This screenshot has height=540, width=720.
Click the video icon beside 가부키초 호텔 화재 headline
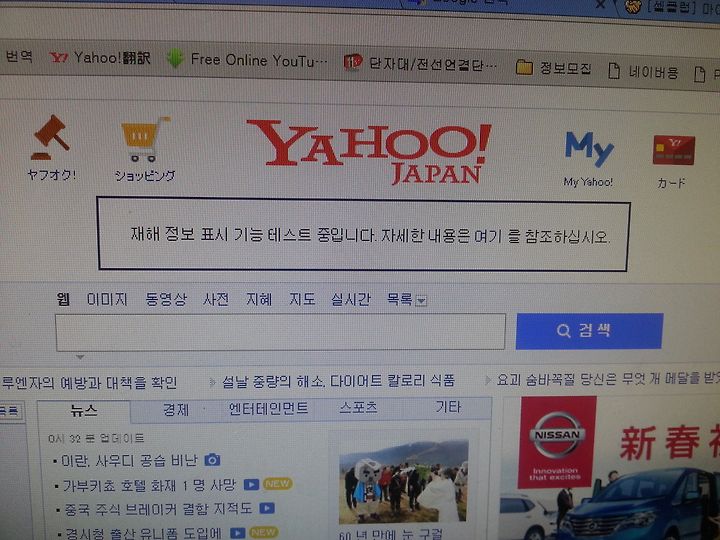point(251,484)
